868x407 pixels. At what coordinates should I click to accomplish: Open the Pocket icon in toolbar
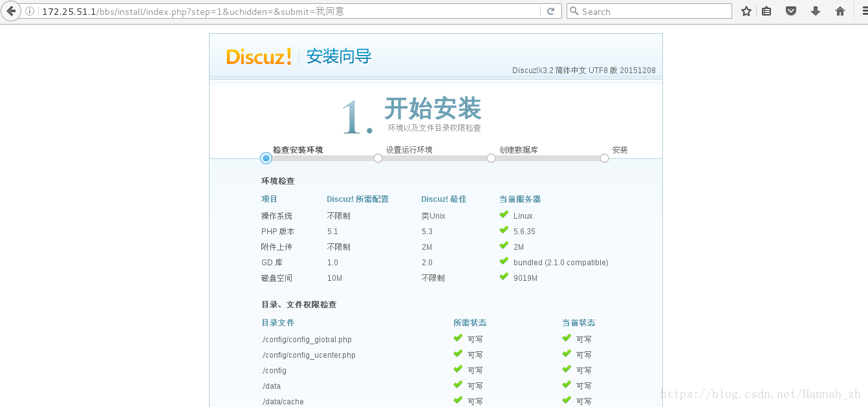(790, 11)
